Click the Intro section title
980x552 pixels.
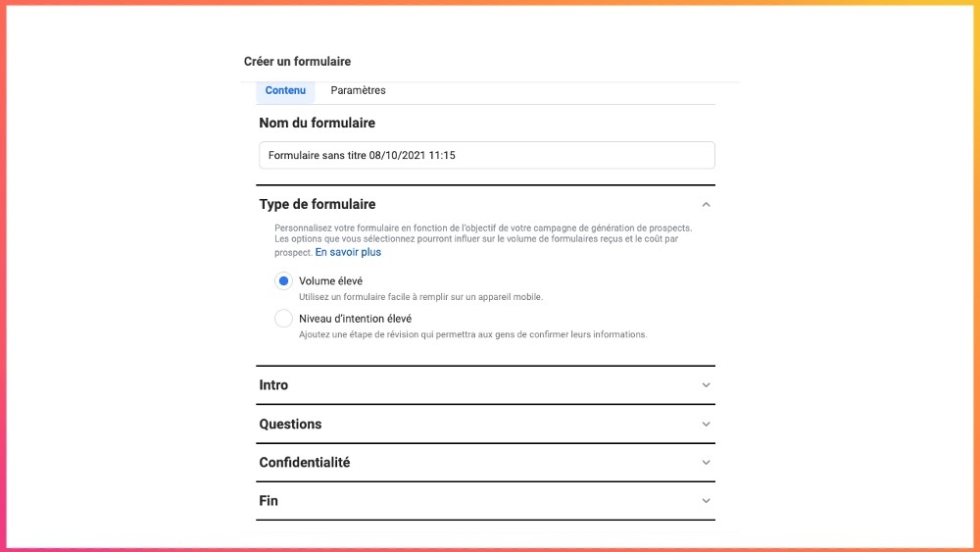click(273, 385)
